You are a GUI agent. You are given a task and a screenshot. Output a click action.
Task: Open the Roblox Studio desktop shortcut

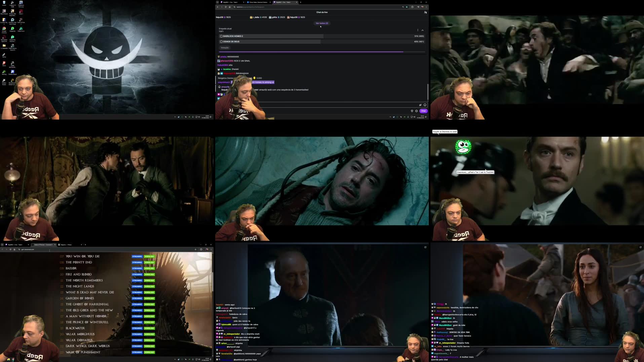(4, 82)
